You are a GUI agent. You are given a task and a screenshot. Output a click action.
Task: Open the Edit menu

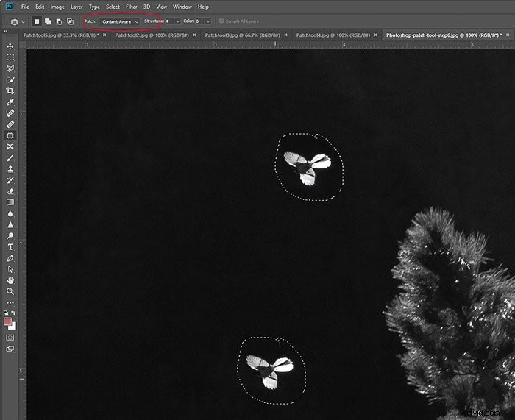tap(40, 7)
